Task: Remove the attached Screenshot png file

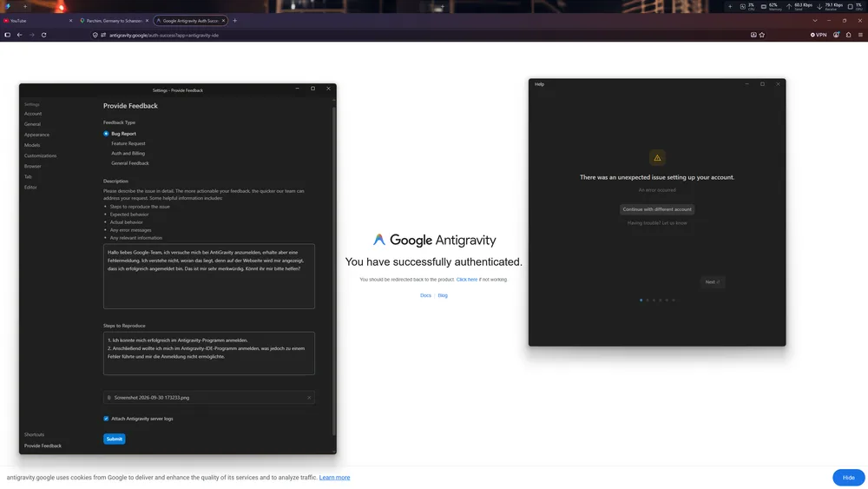Action: 309,398
